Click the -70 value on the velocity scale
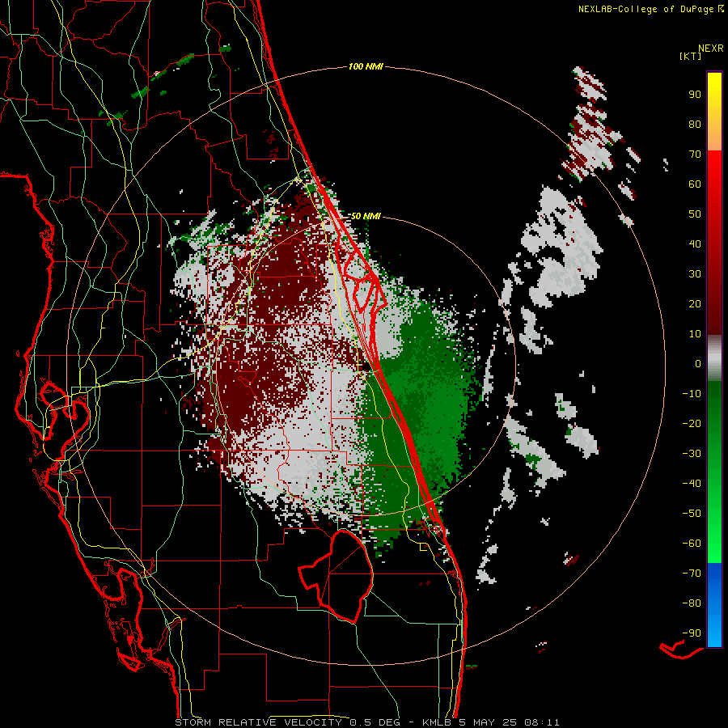 click(692, 574)
